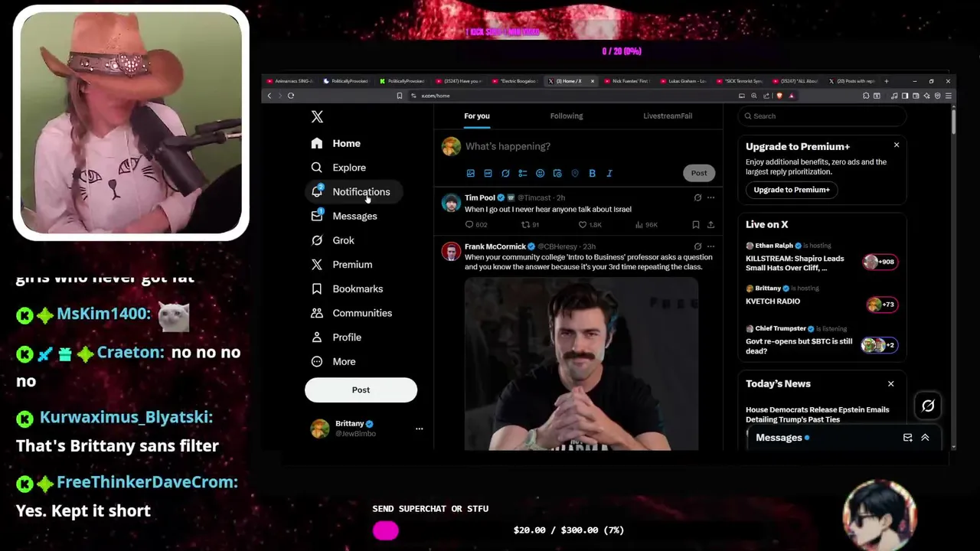Image resolution: width=980 pixels, height=551 pixels.
Task: Compose new message icon in Messages drawer
Action: click(x=907, y=438)
